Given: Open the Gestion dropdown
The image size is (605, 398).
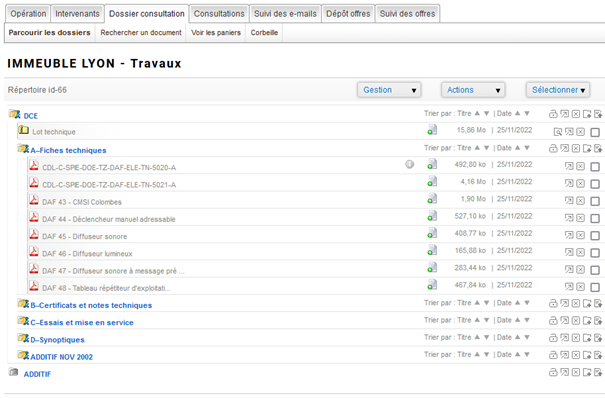Looking at the screenshot, I should click(x=389, y=90).
